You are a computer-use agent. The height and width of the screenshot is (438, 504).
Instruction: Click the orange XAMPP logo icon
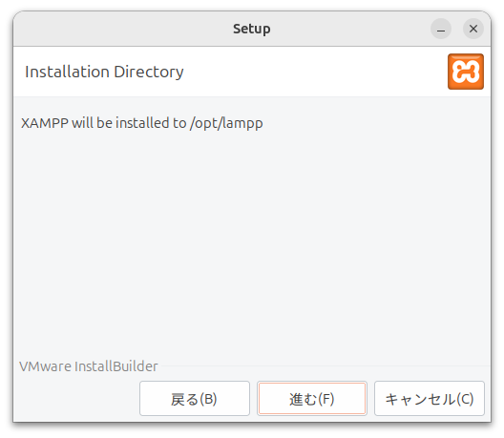[x=466, y=72]
